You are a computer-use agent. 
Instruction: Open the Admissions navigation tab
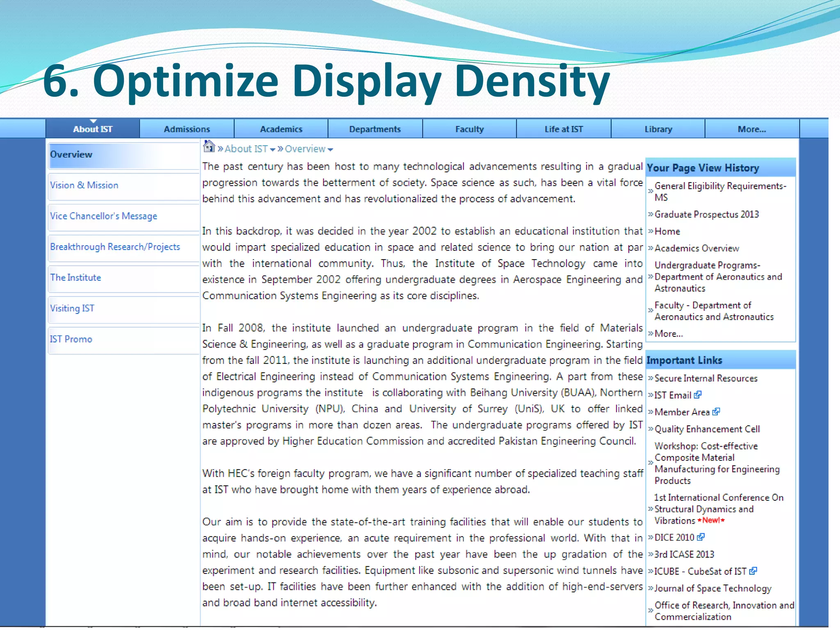pyautogui.click(x=187, y=129)
